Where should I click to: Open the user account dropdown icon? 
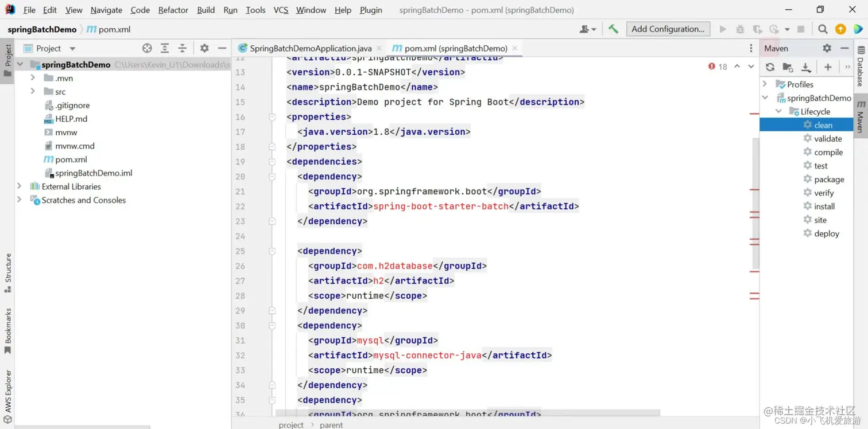588,29
